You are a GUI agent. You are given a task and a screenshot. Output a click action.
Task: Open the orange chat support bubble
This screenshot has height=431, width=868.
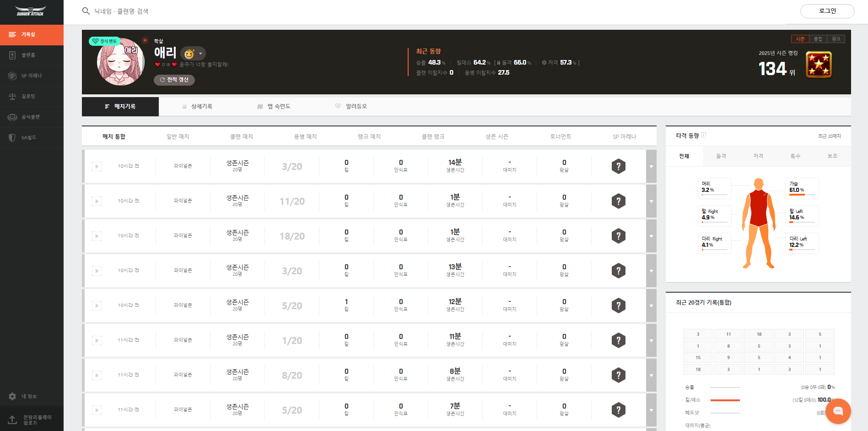pyautogui.click(x=838, y=411)
